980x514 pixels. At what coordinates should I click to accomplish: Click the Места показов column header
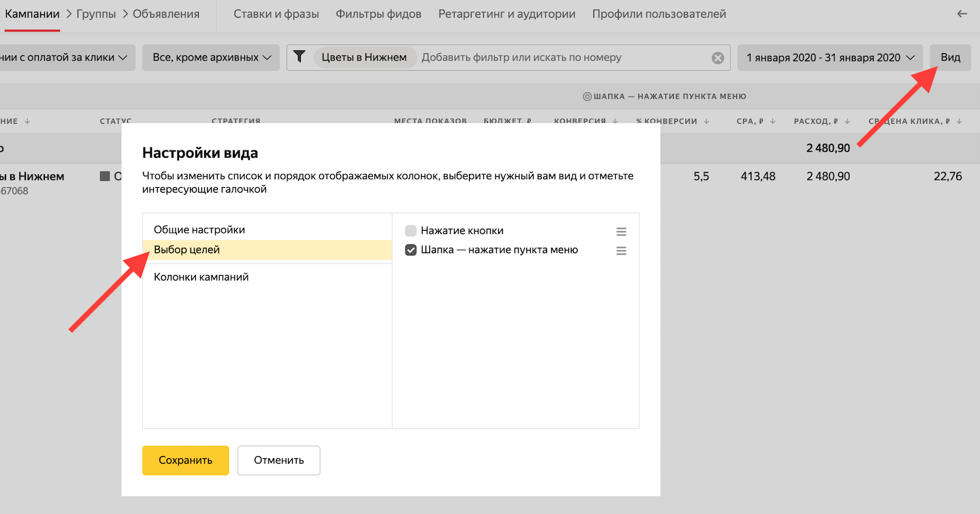[431, 121]
